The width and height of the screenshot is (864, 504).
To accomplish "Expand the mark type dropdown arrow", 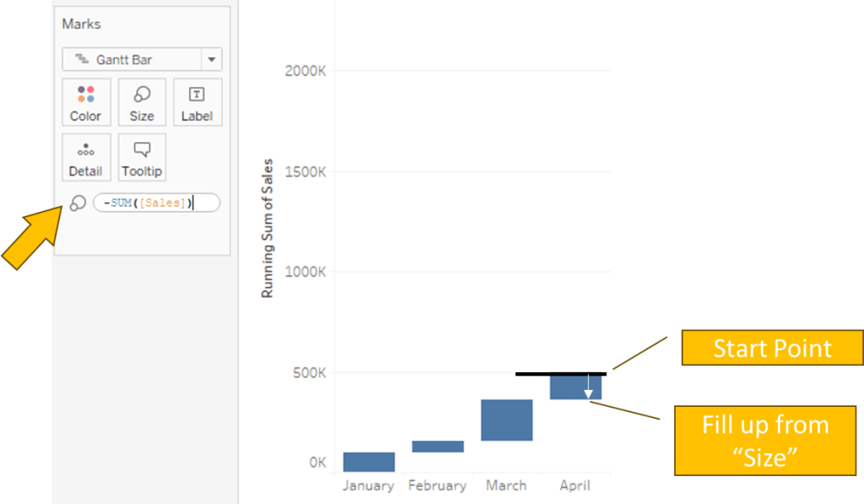I will pos(211,60).
